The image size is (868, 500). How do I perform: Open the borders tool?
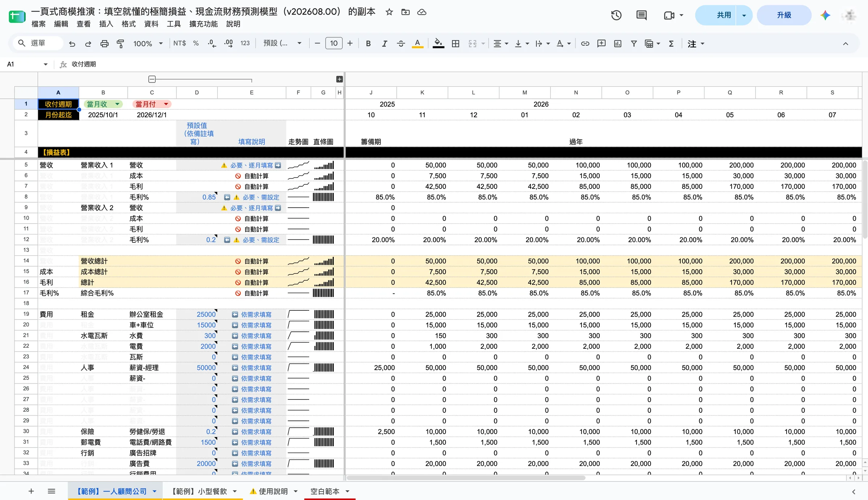click(x=456, y=44)
